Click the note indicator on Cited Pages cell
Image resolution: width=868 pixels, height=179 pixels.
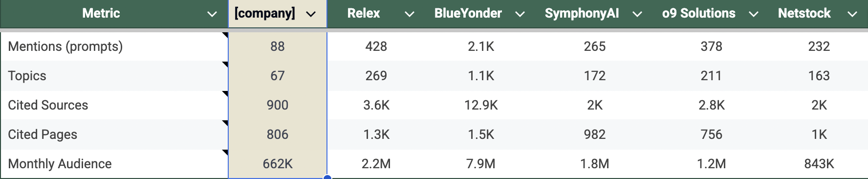coord(225,123)
